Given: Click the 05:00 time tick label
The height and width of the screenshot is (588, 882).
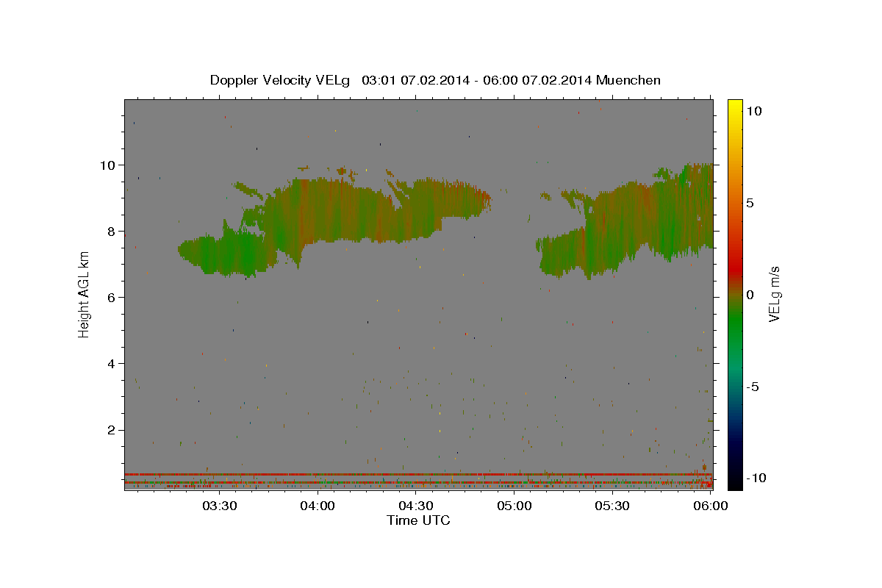Looking at the screenshot, I should coord(514,506).
